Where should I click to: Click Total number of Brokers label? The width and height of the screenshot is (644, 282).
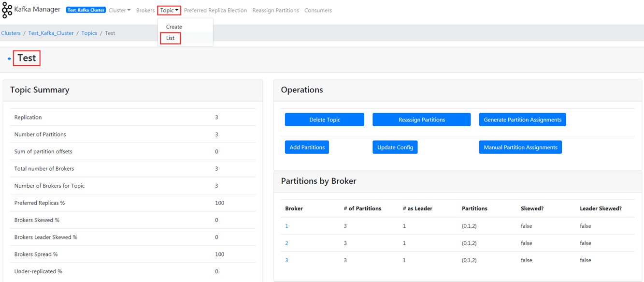click(44, 169)
